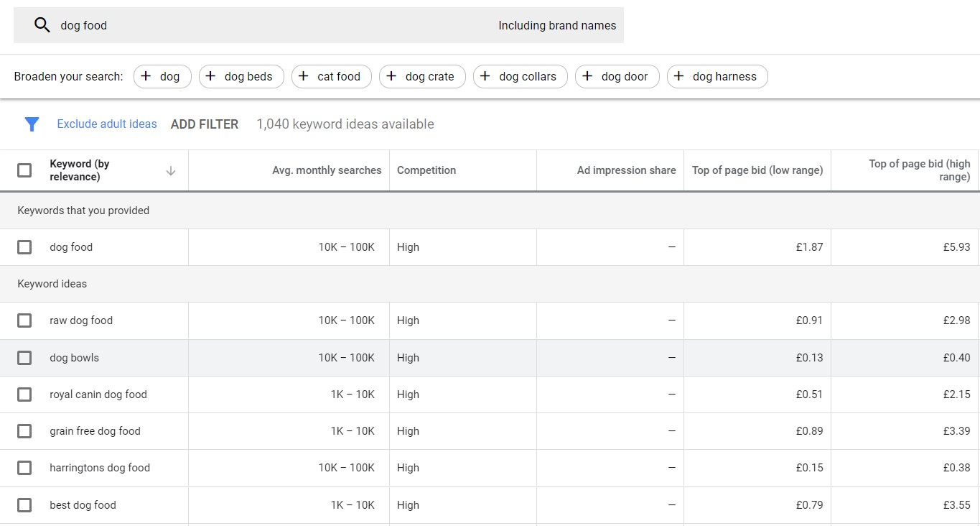The width and height of the screenshot is (980, 526).
Task: Click the search magnifier icon
Action: coord(42,24)
